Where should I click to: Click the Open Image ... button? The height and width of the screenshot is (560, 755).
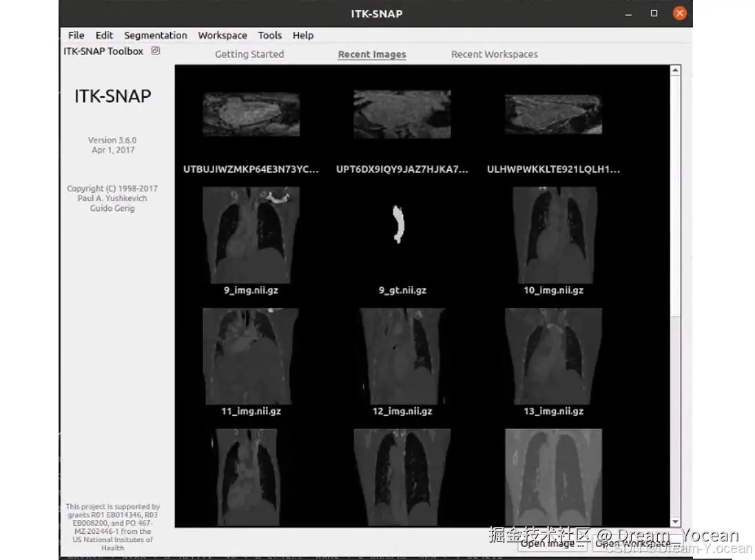pos(552,543)
